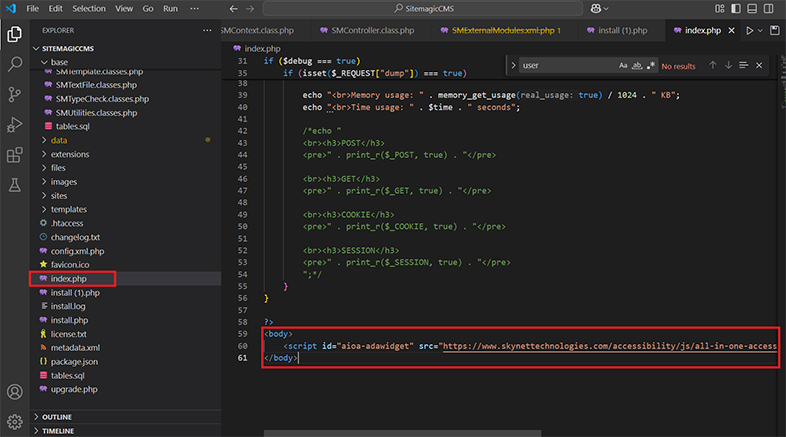Expand replace field in find widget

(x=513, y=66)
